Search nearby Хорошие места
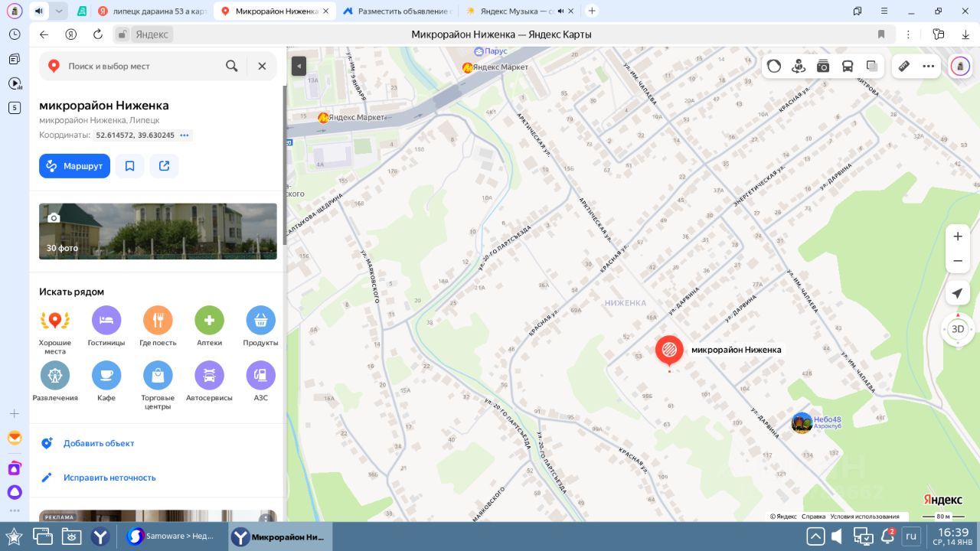Image resolution: width=980 pixels, height=551 pixels. point(55,331)
